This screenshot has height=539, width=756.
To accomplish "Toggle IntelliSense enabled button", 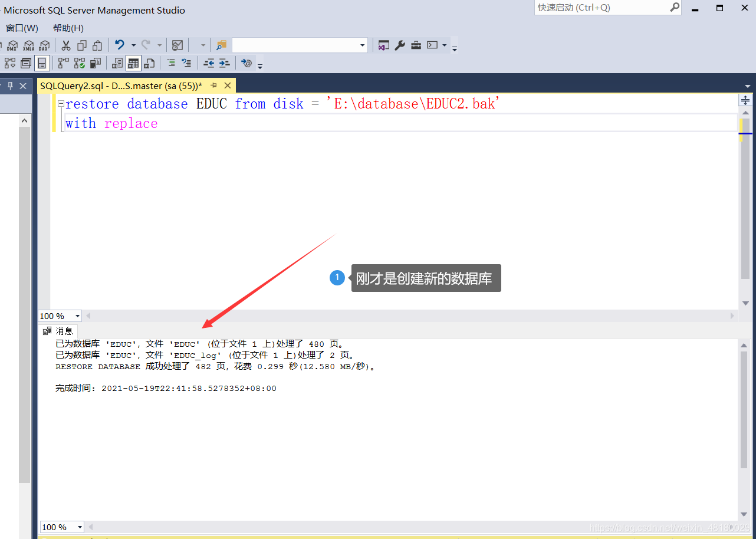I will click(x=42, y=63).
